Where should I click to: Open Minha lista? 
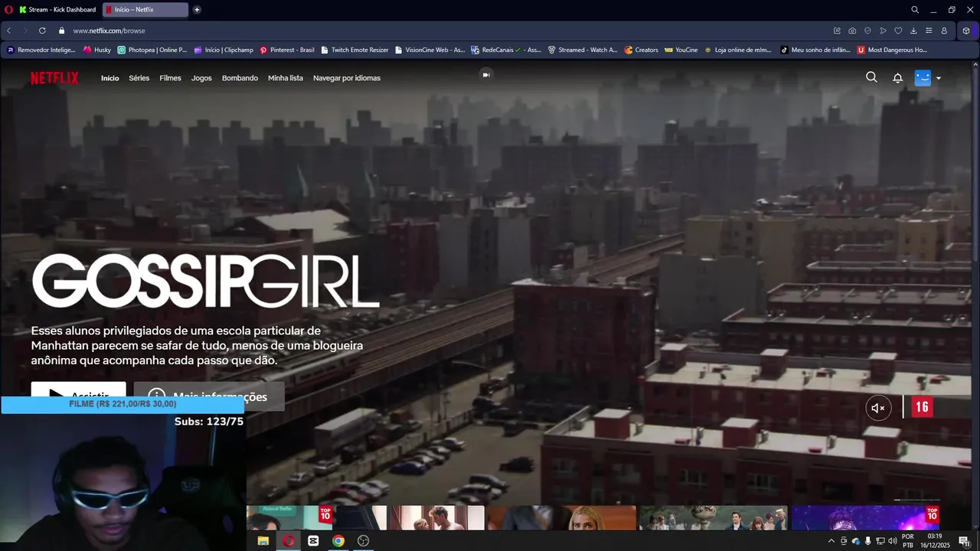click(x=286, y=78)
